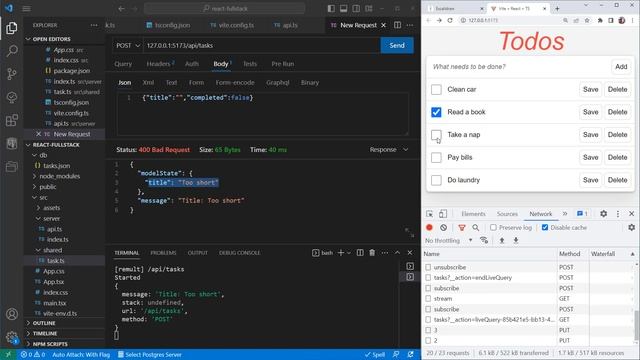This screenshot has width=640, height=360.
Task: Check the Do laundry checkbox
Action: [x=436, y=180]
